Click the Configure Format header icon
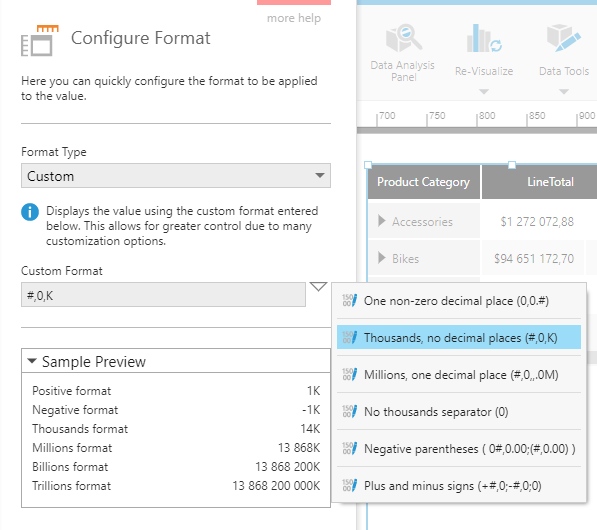 click(x=40, y=40)
